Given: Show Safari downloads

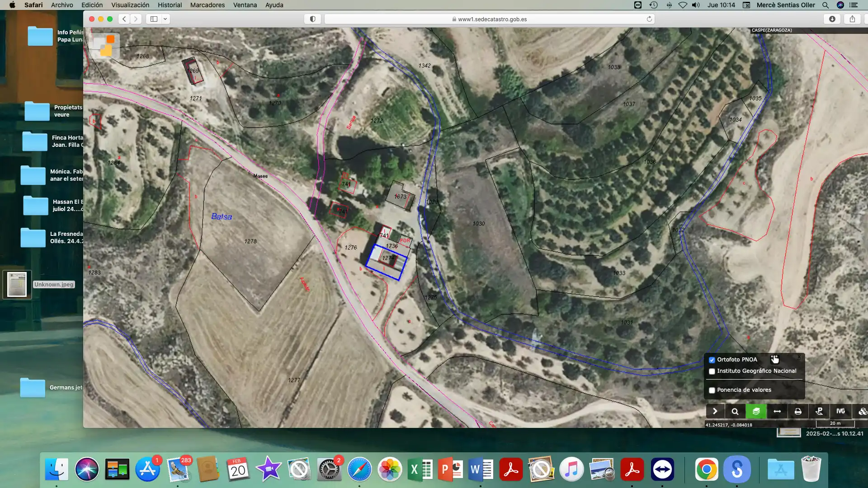Looking at the screenshot, I should click(832, 19).
